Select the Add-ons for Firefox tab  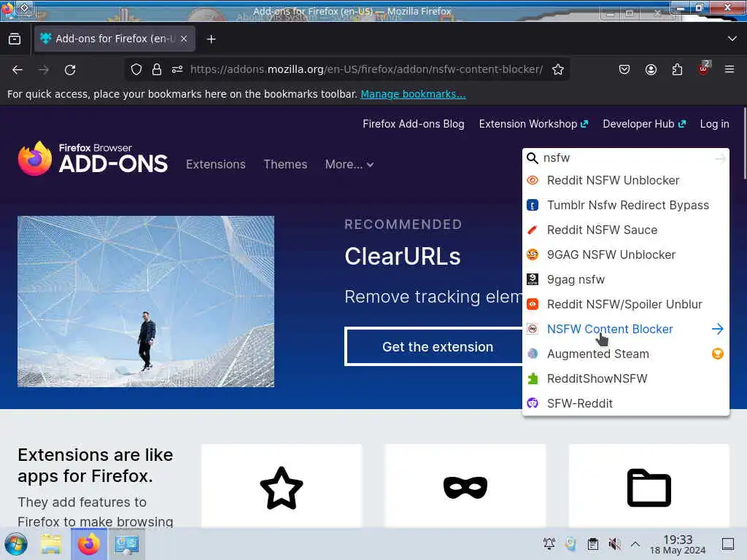point(115,39)
